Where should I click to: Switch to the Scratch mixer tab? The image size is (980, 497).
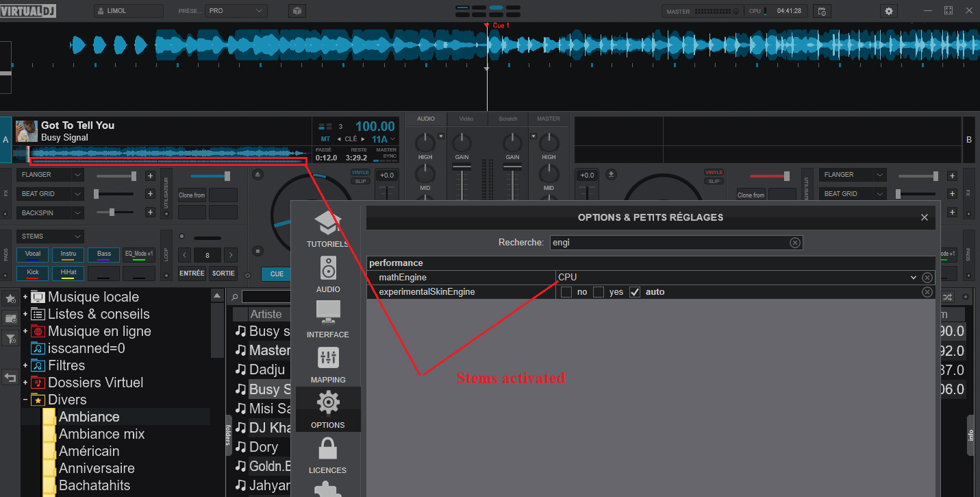click(508, 119)
